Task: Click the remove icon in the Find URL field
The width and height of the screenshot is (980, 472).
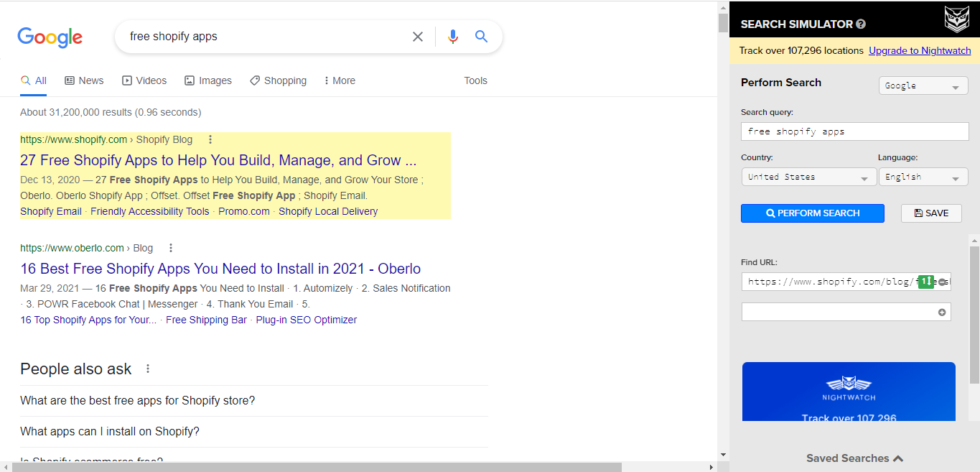Action: (x=942, y=282)
